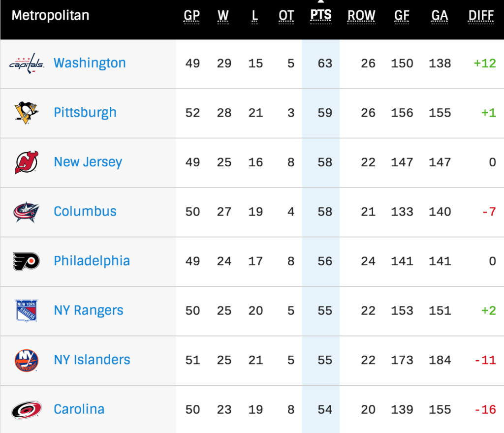504x433 pixels.
Task: Open the Carolina team link
Action: pyautogui.click(x=79, y=409)
